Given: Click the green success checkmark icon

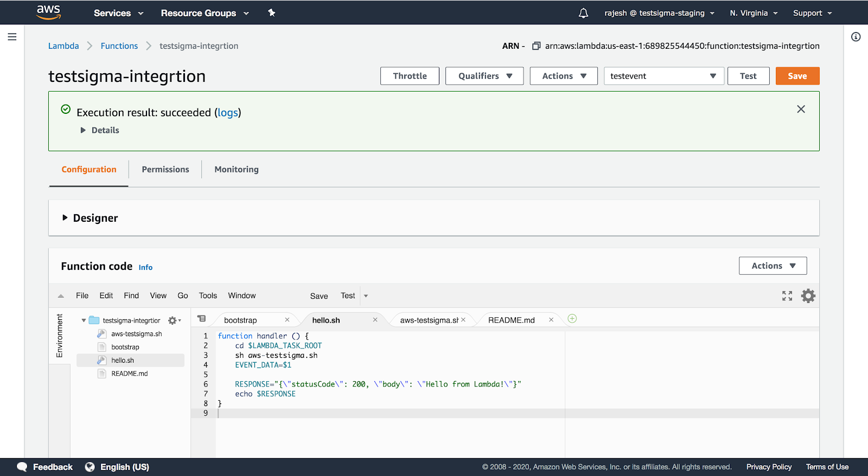Looking at the screenshot, I should [66, 109].
